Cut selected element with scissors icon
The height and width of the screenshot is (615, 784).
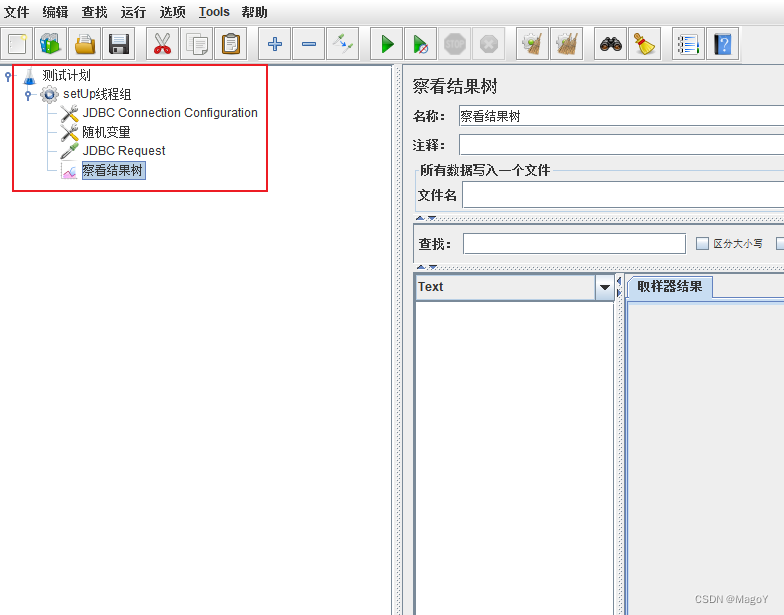162,44
